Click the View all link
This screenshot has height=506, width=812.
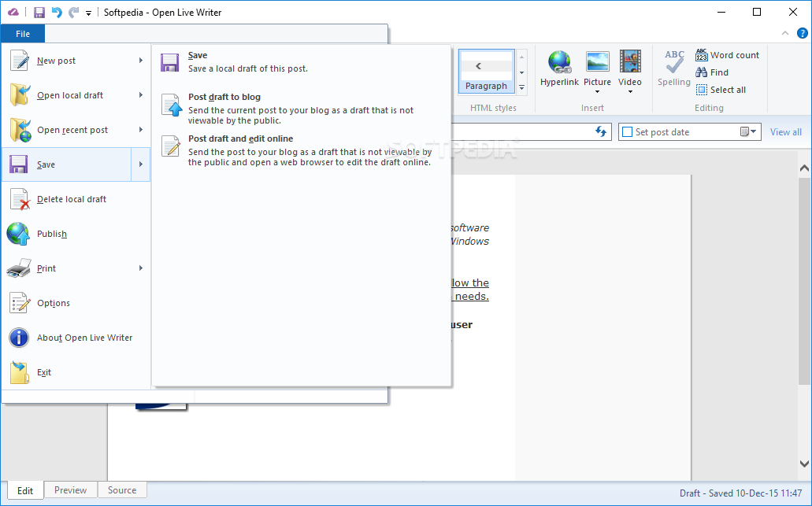tap(785, 132)
